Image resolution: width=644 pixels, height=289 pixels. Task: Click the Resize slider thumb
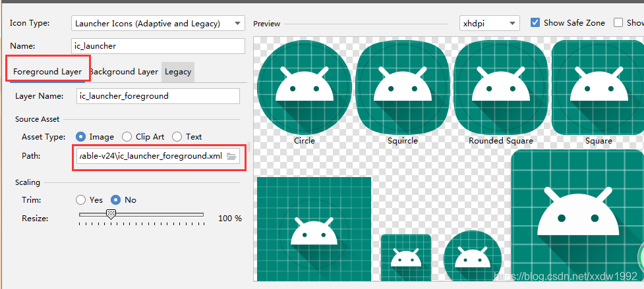point(111,215)
